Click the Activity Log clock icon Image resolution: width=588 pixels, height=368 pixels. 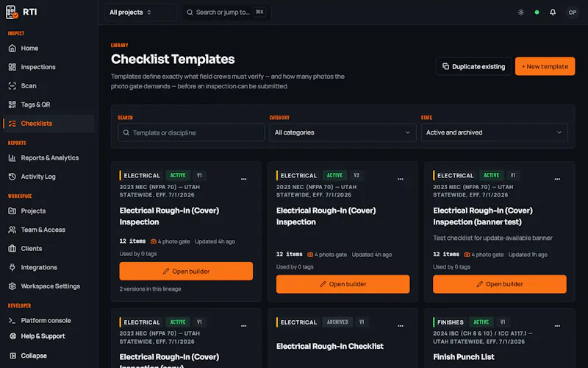click(x=12, y=177)
